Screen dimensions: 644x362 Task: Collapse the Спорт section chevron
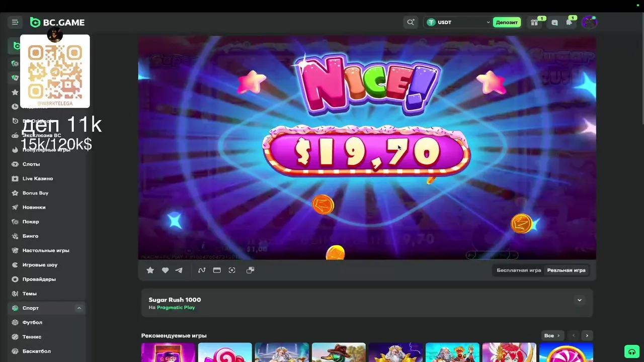[x=79, y=308]
